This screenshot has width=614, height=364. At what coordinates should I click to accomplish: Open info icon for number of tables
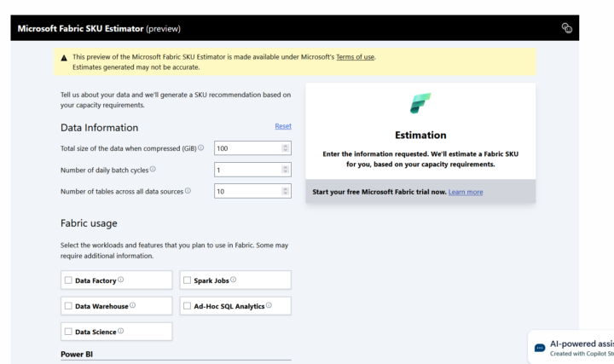188,191
